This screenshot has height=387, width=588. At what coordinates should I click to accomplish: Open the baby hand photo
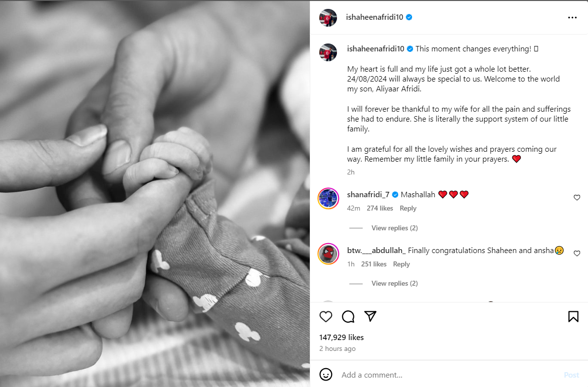[155, 194]
